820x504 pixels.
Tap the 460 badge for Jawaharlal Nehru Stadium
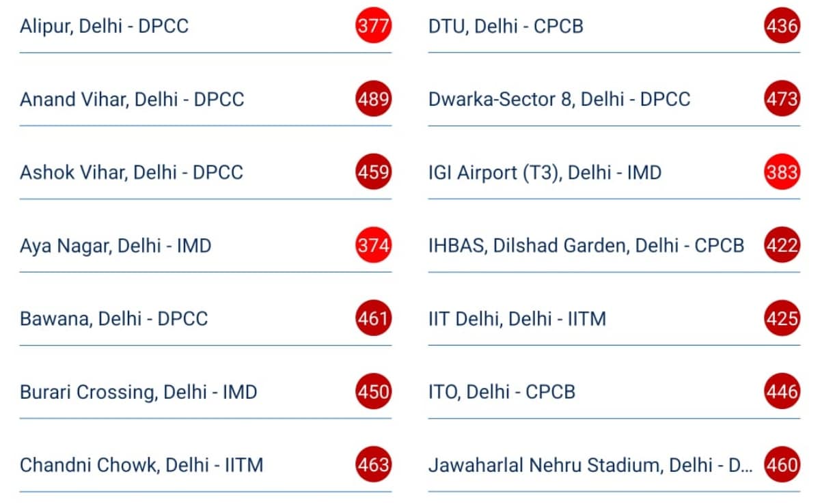782,465
